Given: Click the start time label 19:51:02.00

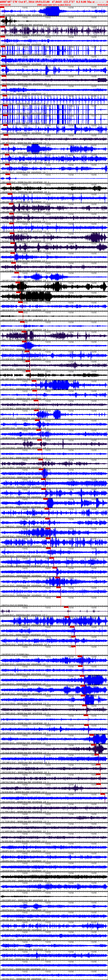Looking at the screenshot, I should click(x=5, y=5).
